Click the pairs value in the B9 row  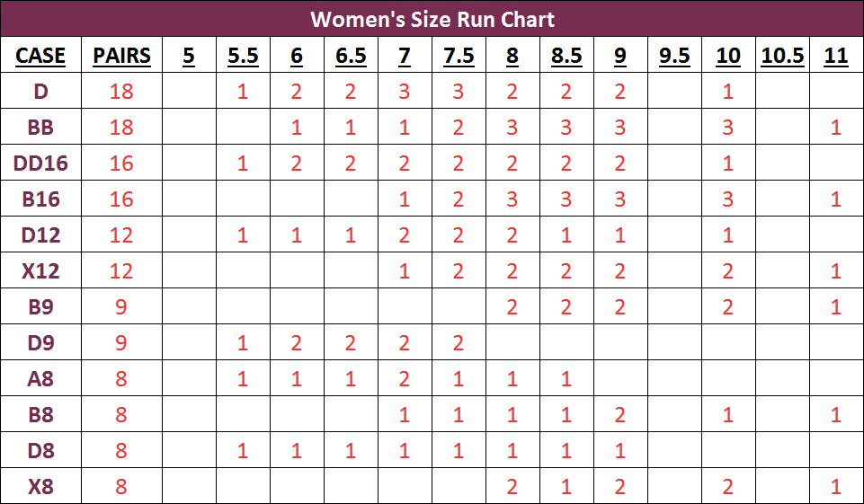coord(121,307)
